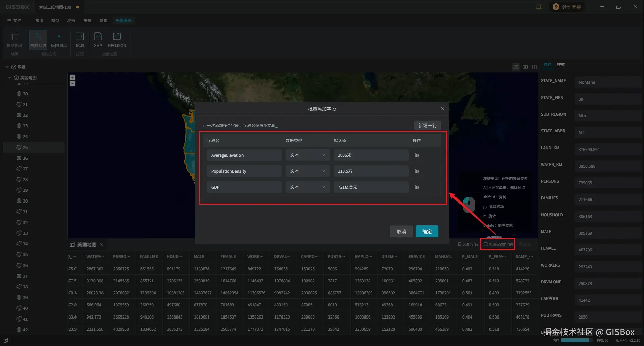Cancel the batch add fields dialog

[x=401, y=231]
